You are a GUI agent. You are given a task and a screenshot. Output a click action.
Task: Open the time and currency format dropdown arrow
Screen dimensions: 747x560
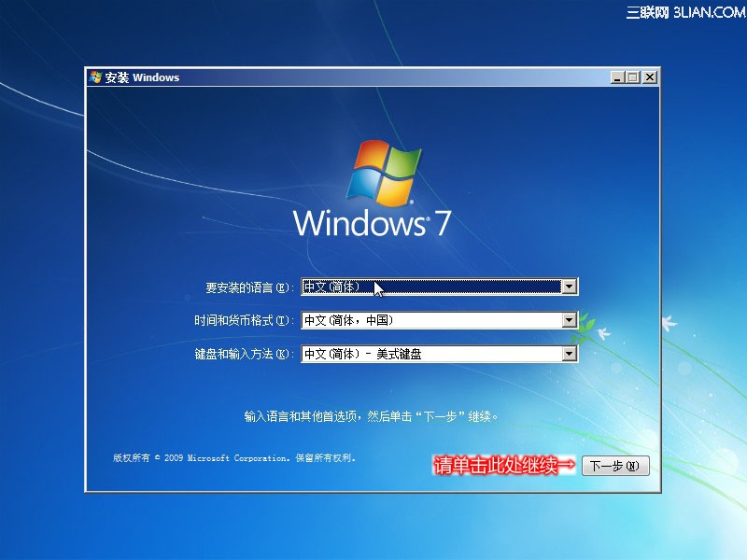pos(570,320)
